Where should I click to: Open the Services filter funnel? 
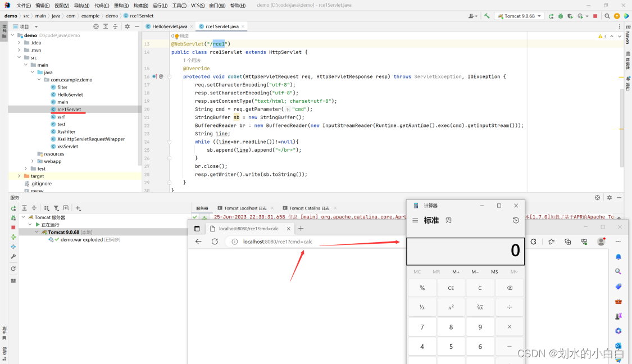(56, 208)
